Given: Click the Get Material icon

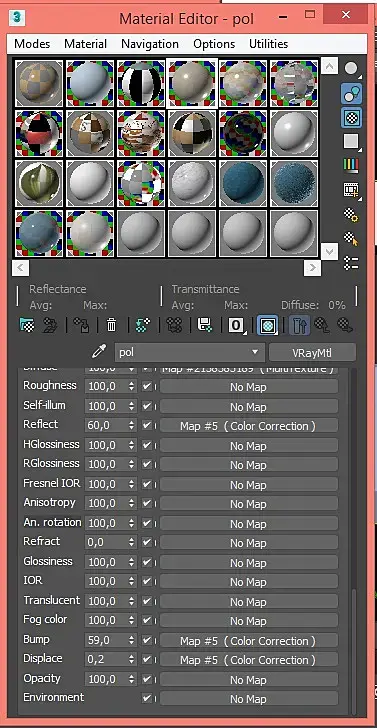Looking at the screenshot, I should click(x=27, y=325).
